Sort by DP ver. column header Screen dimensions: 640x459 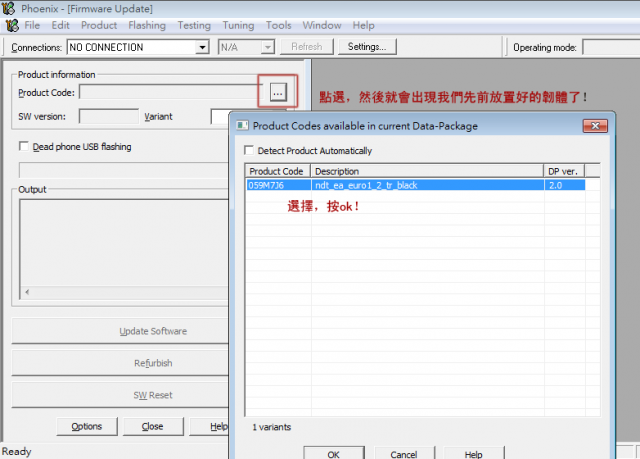click(x=564, y=171)
